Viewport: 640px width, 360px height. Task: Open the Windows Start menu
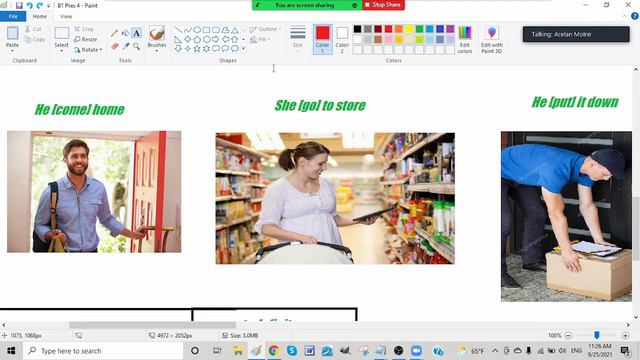11,351
